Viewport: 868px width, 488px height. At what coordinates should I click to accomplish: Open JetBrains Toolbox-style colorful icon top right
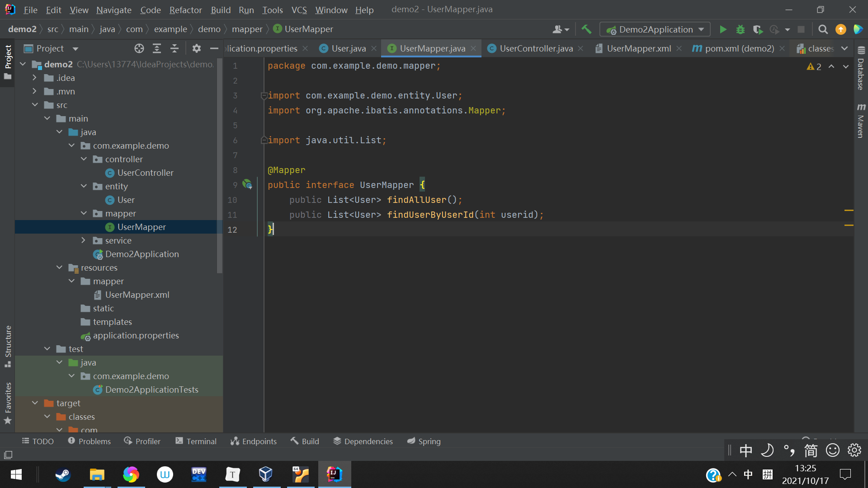coord(858,29)
